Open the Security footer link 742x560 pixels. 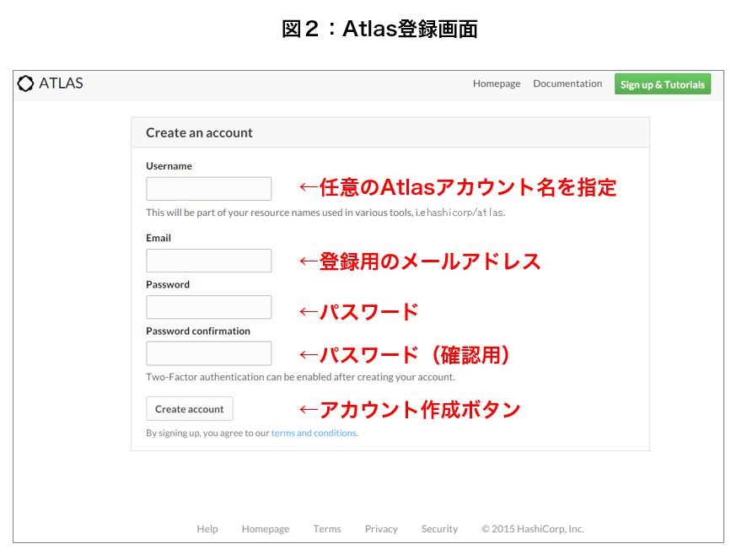pos(439,529)
